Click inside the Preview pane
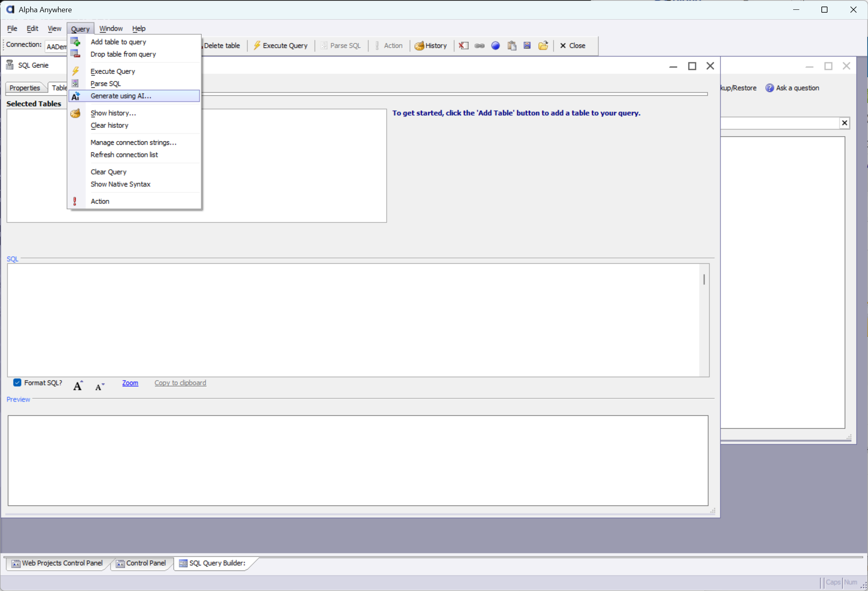Image resolution: width=868 pixels, height=591 pixels. point(358,461)
